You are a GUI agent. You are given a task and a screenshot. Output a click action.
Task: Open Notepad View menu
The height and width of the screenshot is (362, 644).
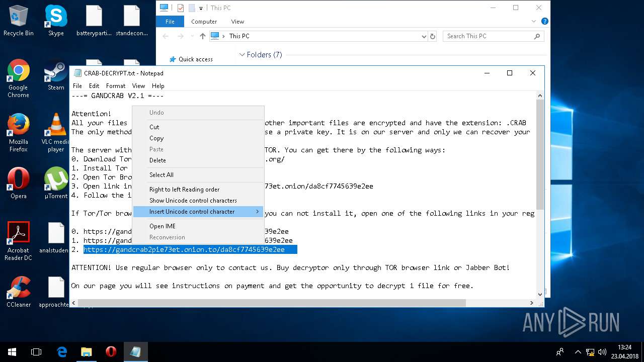[138, 86]
